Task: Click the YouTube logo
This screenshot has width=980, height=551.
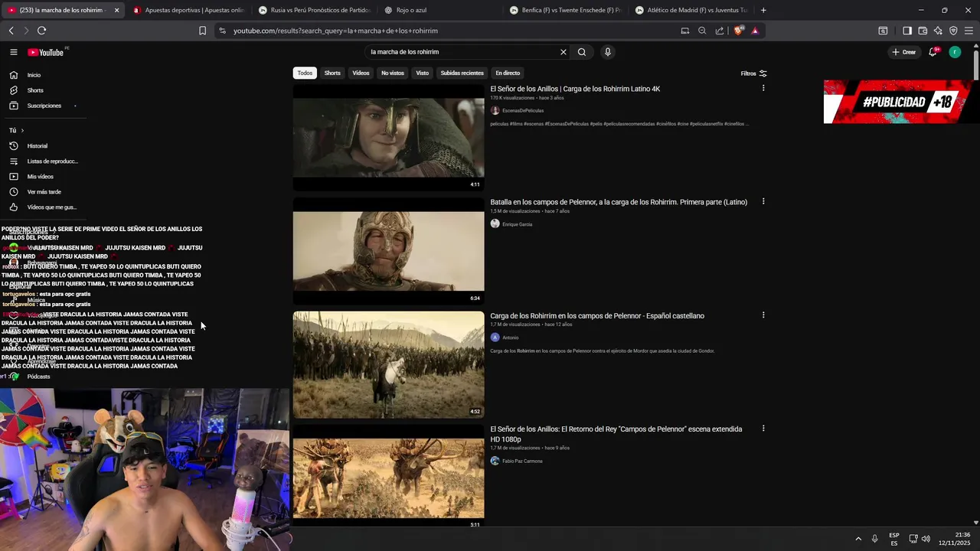Action: (46, 52)
